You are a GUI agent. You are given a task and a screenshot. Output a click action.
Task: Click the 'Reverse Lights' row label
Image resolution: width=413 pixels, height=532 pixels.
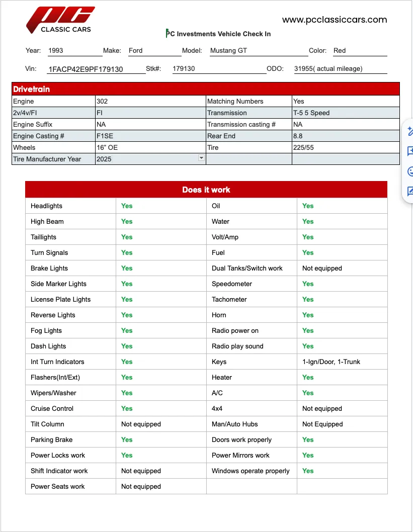53,315
